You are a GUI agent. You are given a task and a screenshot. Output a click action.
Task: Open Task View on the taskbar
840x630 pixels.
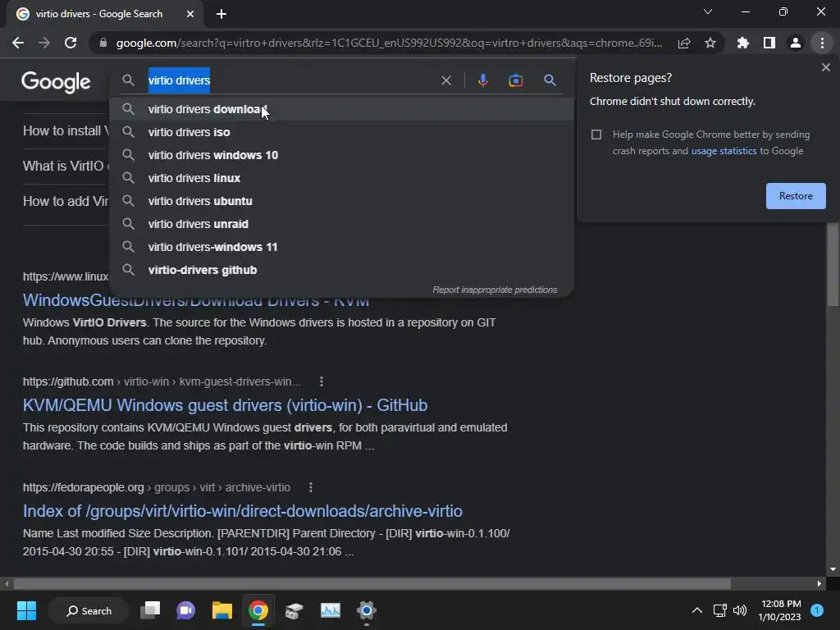(x=150, y=610)
